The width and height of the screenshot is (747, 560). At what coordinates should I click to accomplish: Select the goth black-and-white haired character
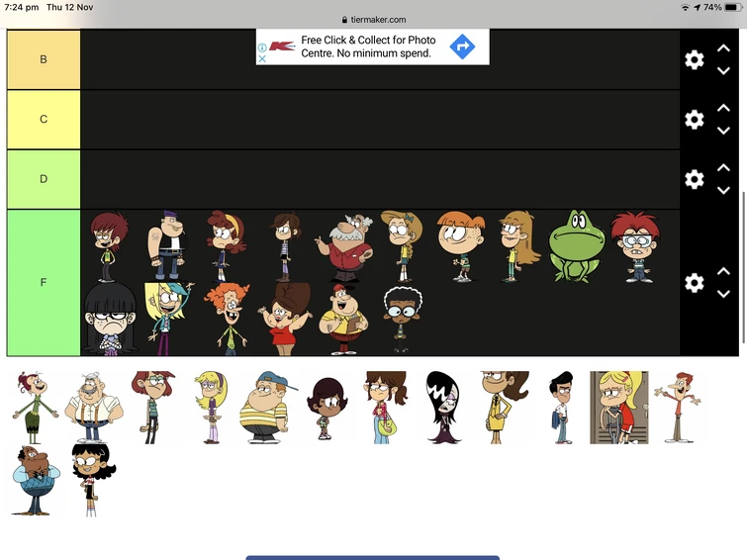coord(443,408)
